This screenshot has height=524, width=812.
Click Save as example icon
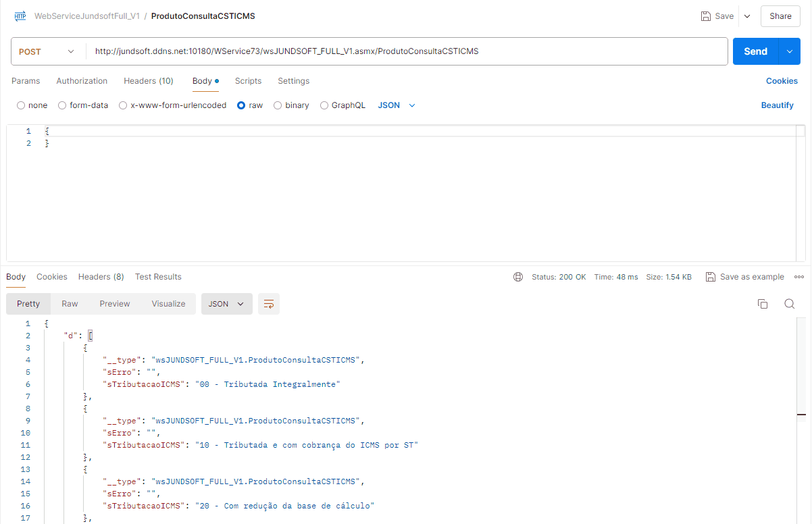point(710,277)
